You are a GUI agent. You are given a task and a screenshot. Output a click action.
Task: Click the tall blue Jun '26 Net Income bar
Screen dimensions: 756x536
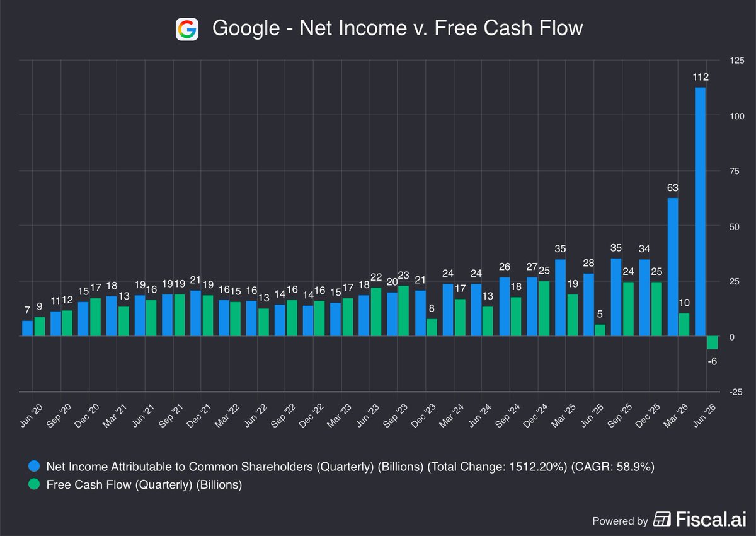[700, 211]
